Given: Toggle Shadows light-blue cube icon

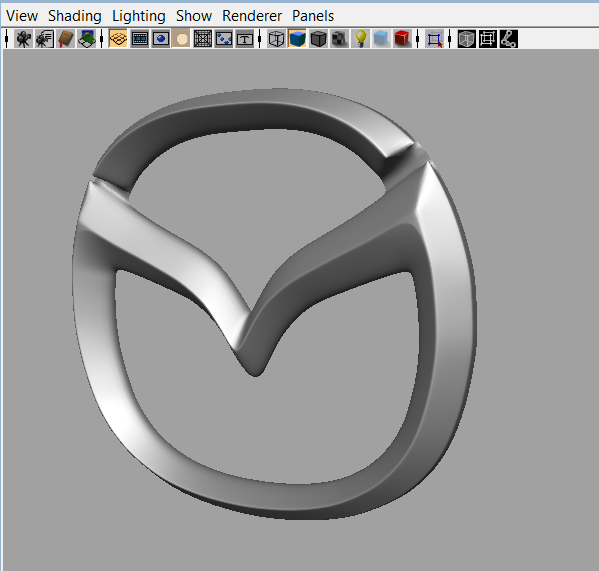Looking at the screenshot, I should coord(381,39).
